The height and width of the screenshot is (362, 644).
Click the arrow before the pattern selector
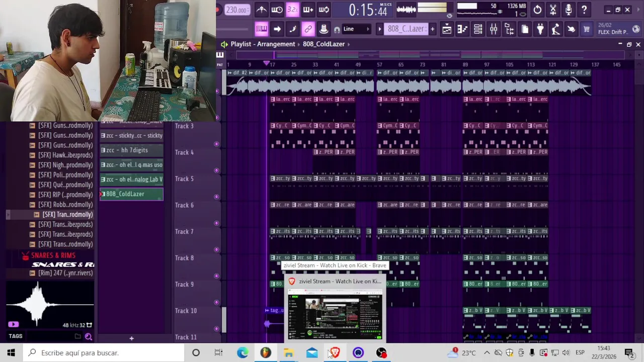point(380,29)
